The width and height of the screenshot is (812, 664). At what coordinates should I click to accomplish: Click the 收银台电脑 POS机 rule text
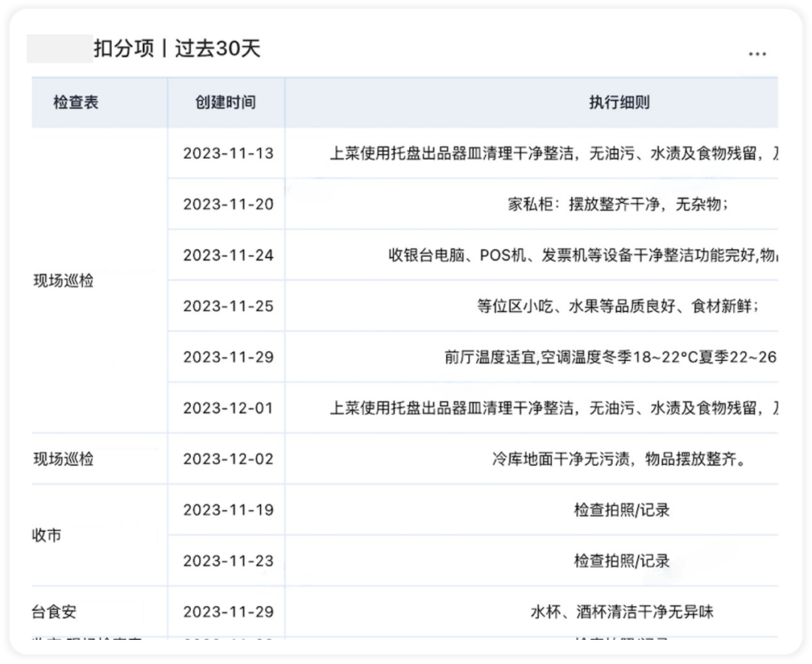click(x=583, y=256)
